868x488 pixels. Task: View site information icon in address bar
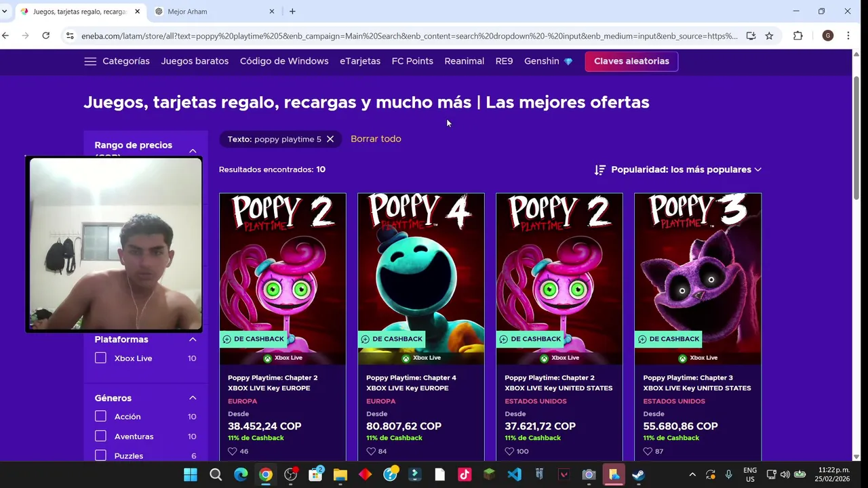point(70,36)
